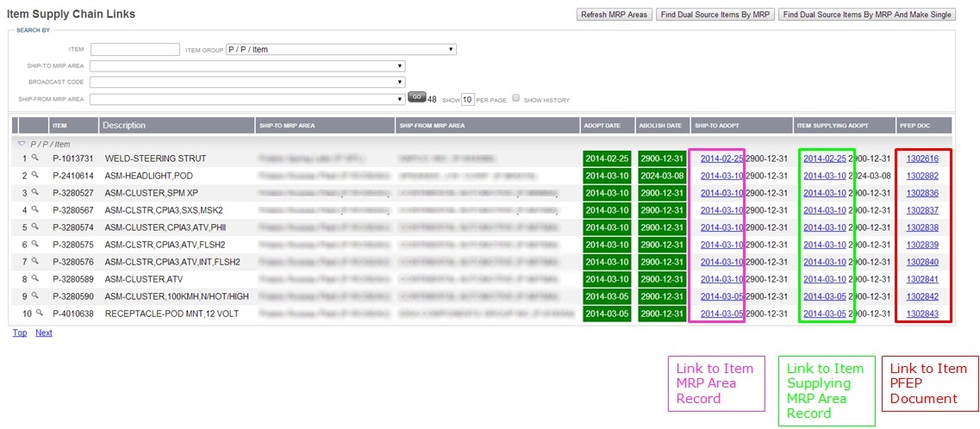Click Find Dual Source Items And Make Single
The height and width of the screenshot is (429, 980).
(867, 15)
